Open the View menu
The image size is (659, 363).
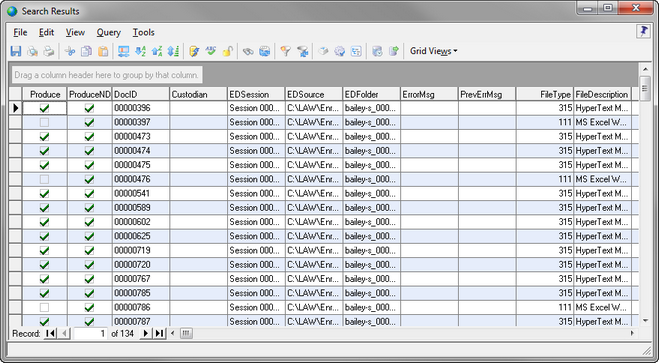(75, 32)
